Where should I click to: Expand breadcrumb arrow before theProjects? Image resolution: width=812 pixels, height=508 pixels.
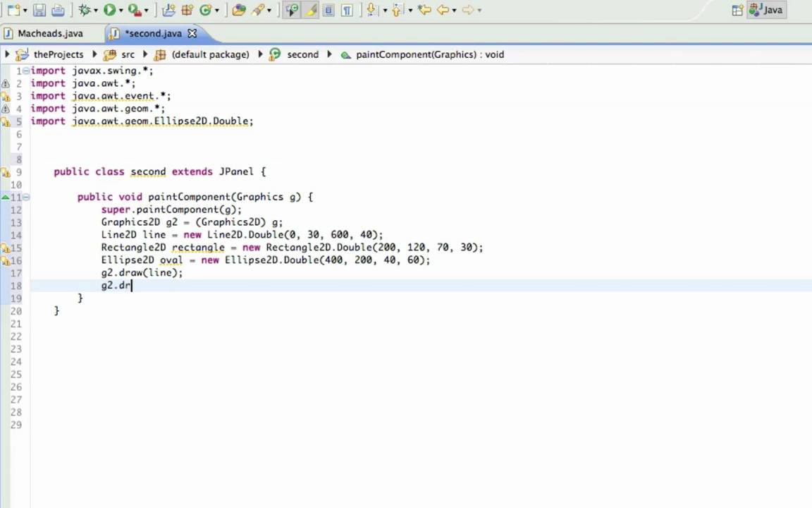7,54
